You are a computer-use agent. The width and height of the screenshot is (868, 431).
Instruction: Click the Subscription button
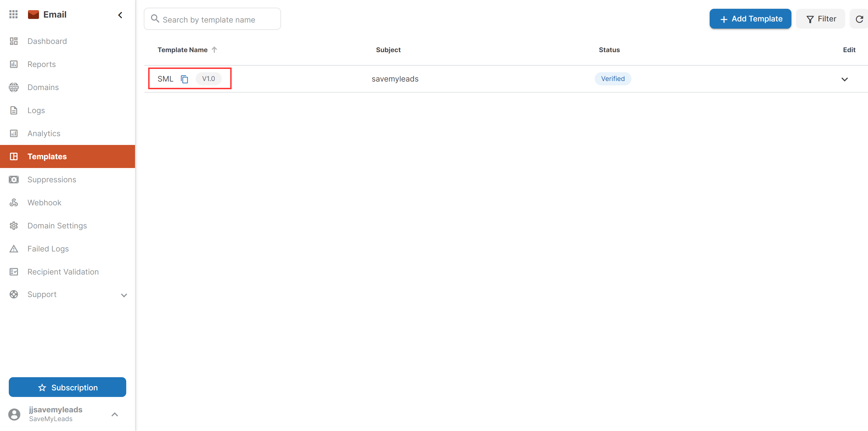(x=68, y=387)
